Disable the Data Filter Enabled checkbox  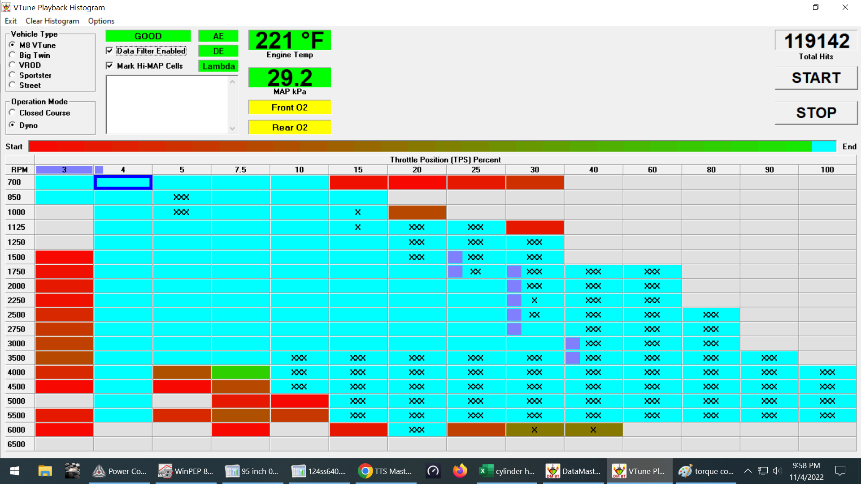109,51
